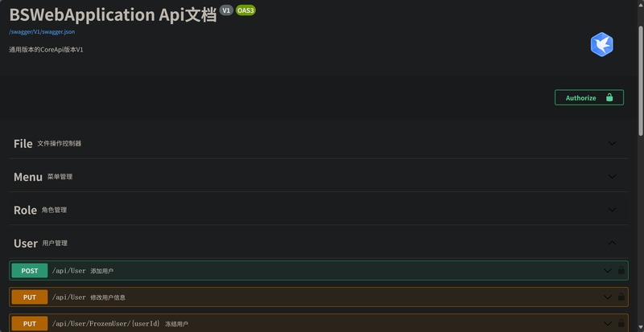Click the PUT badge for 修改用户信息
The height and width of the screenshot is (332, 644).
[30, 297]
